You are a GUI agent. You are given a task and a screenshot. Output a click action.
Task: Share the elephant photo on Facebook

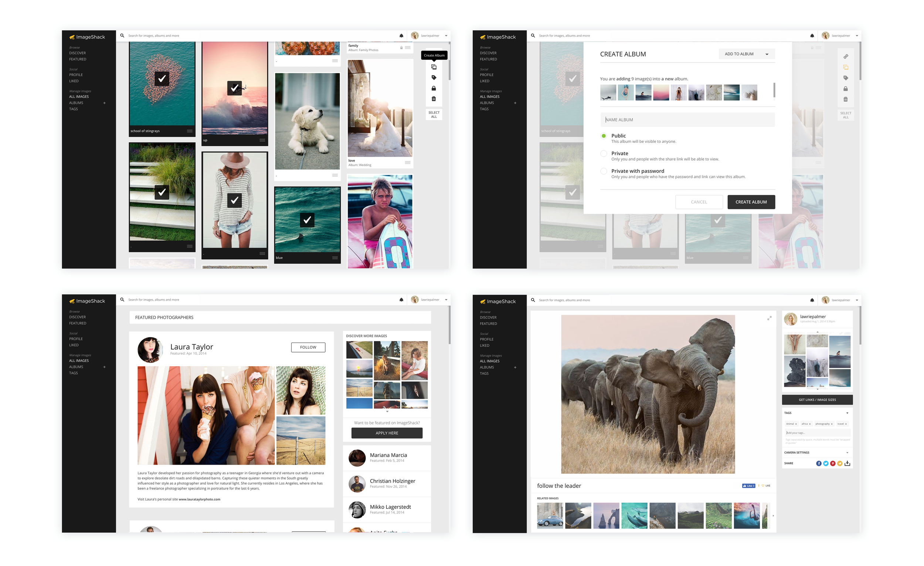click(819, 464)
